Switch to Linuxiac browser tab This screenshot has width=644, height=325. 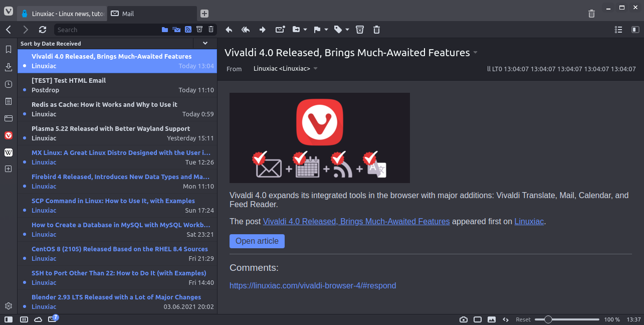click(62, 14)
